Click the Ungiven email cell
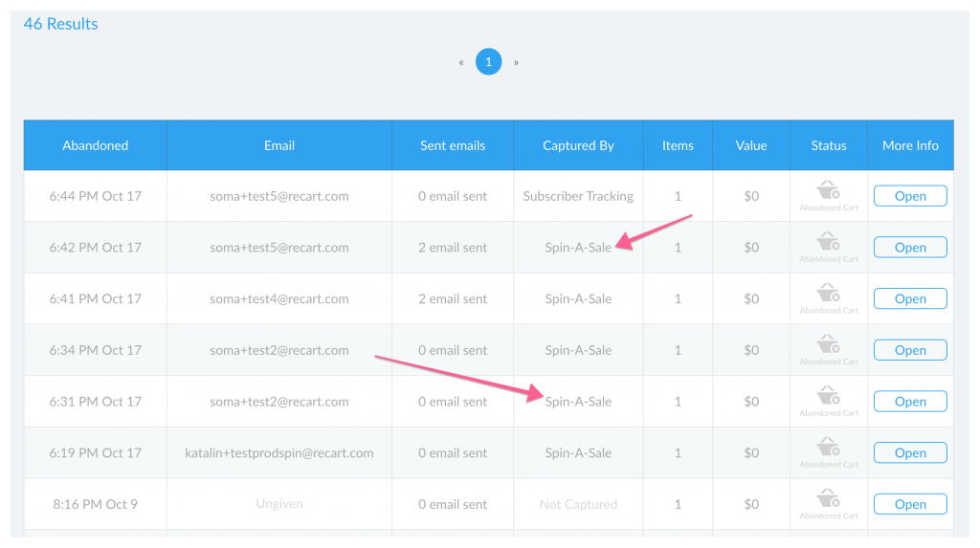Viewport: 980px width, 548px height. (279, 504)
